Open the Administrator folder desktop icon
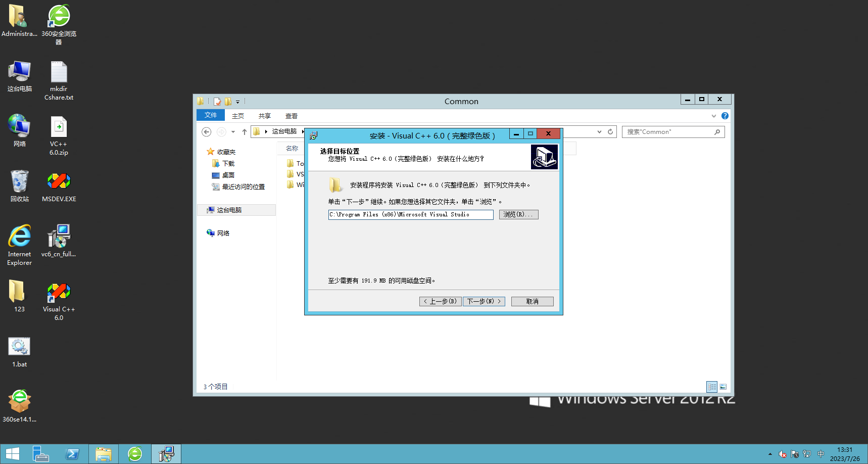 [x=19, y=20]
